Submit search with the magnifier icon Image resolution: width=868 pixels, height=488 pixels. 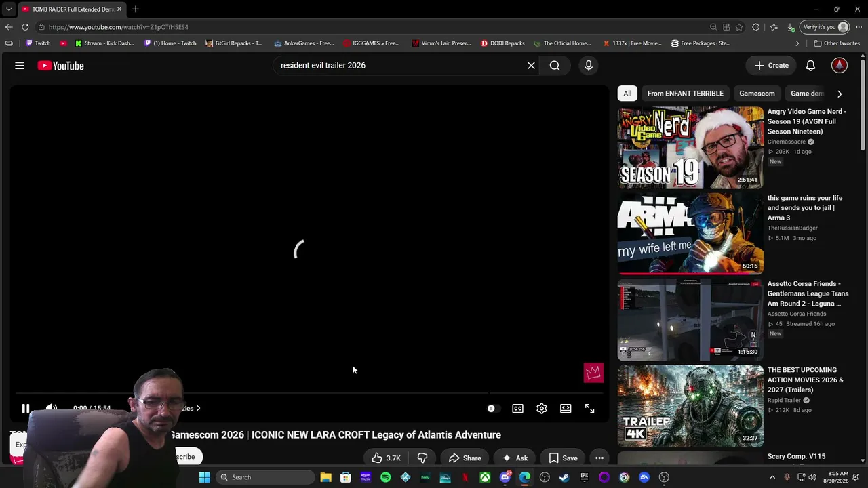(x=555, y=66)
